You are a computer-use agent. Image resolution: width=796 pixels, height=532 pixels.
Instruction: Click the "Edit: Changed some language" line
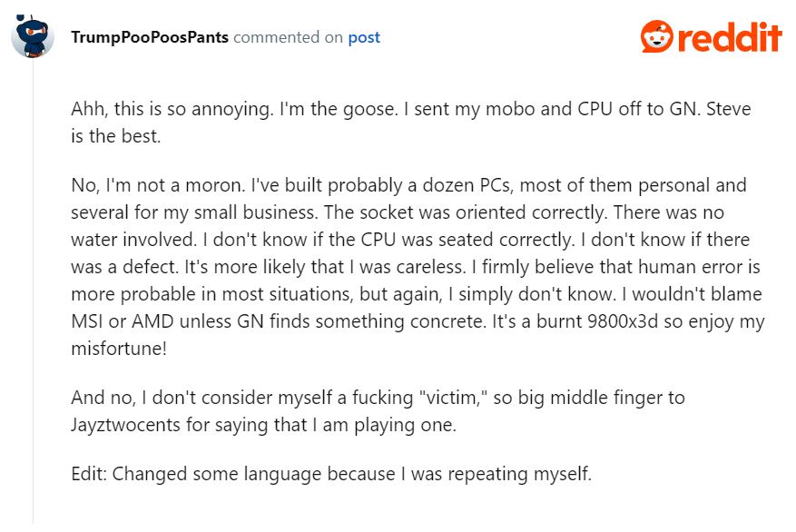pos(331,474)
